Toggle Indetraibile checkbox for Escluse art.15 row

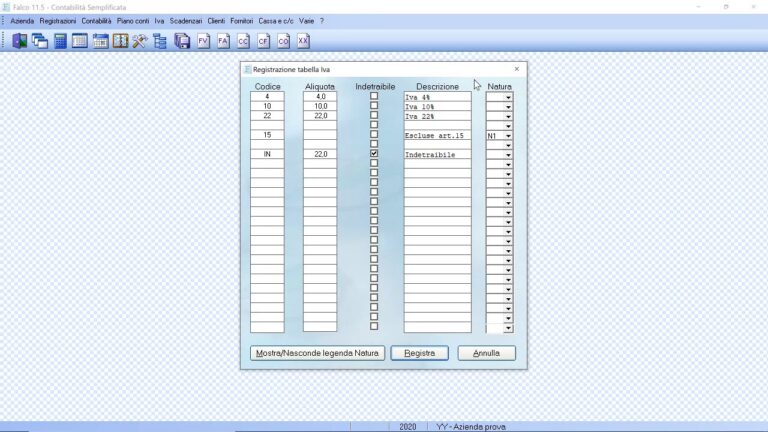coord(374,134)
